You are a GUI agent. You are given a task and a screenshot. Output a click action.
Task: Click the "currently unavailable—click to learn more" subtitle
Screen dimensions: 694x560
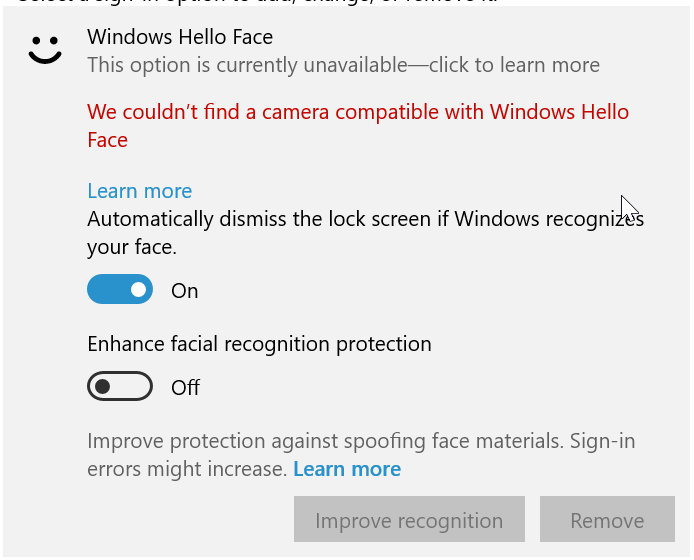343,66
